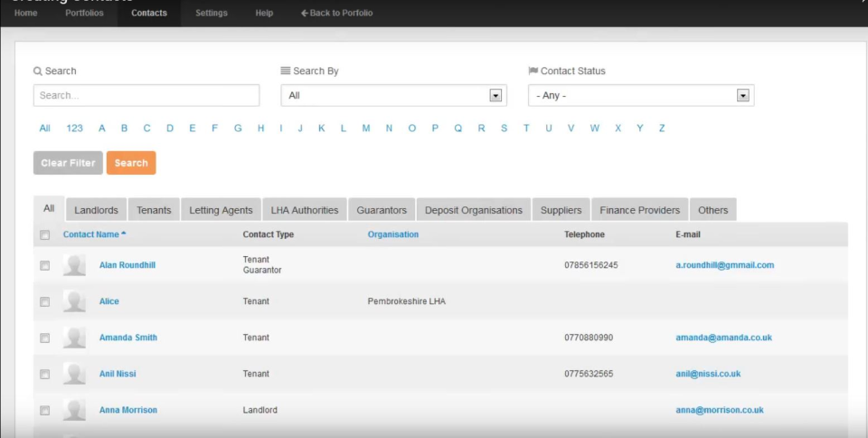Check the box for Alan Roundhill

point(45,266)
